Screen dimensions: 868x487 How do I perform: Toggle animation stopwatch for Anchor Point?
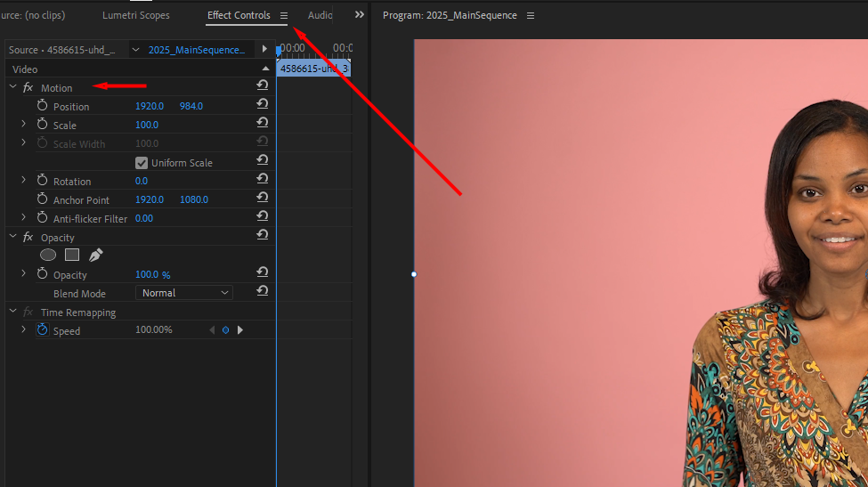point(42,199)
